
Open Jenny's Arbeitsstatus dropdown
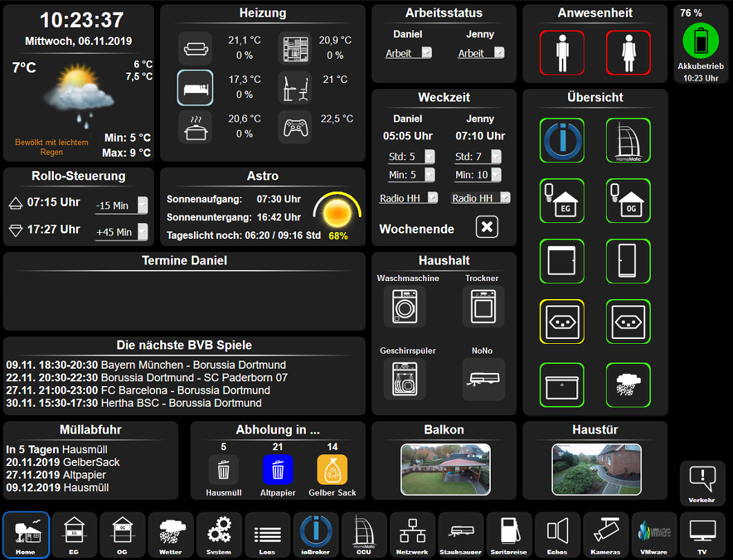pyautogui.click(x=480, y=53)
